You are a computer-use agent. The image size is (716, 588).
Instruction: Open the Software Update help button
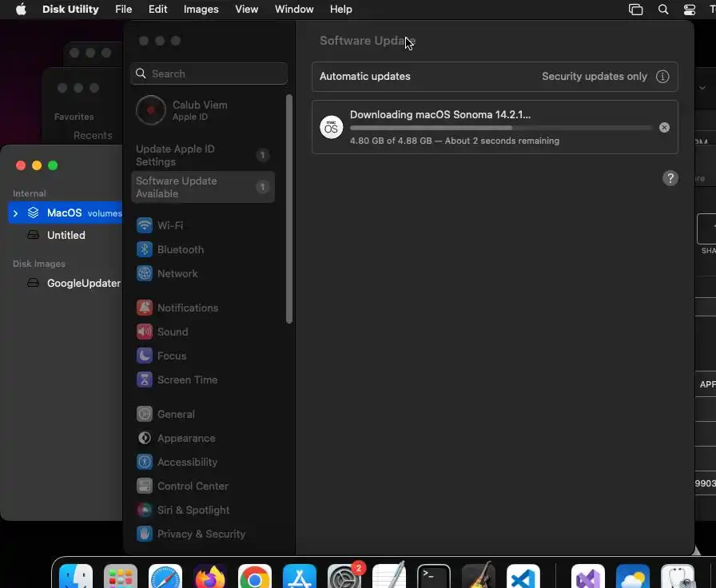670,178
